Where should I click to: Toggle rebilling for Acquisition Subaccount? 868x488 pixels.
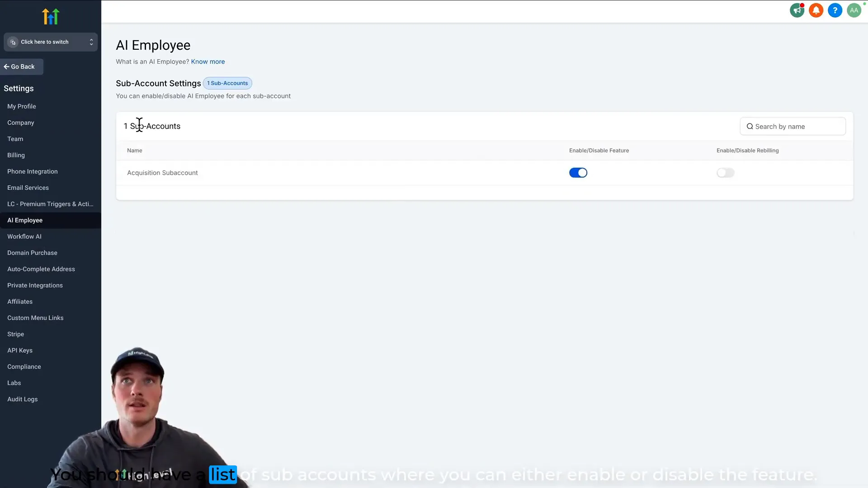[726, 173]
